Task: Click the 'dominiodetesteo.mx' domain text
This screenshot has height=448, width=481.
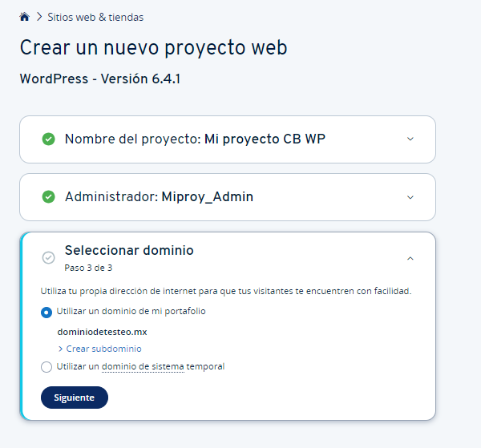Action: (x=102, y=332)
